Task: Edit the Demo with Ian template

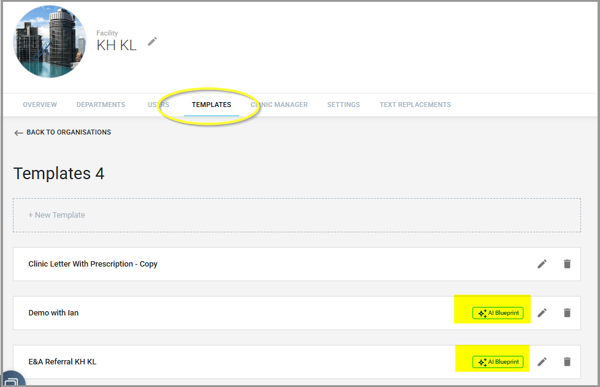Action: [542, 313]
